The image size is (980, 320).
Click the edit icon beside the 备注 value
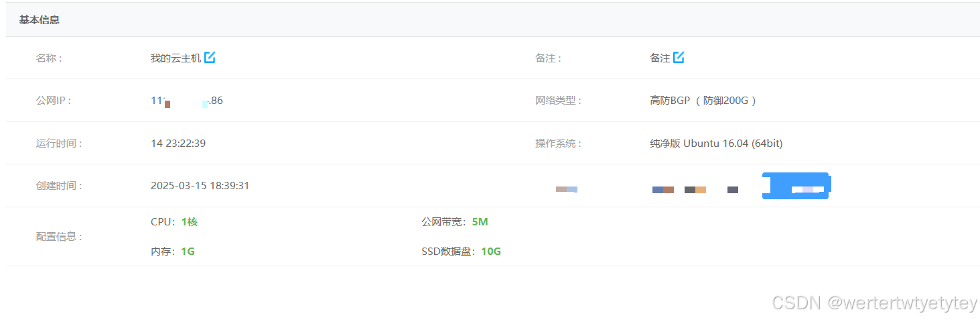click(679, 58)
